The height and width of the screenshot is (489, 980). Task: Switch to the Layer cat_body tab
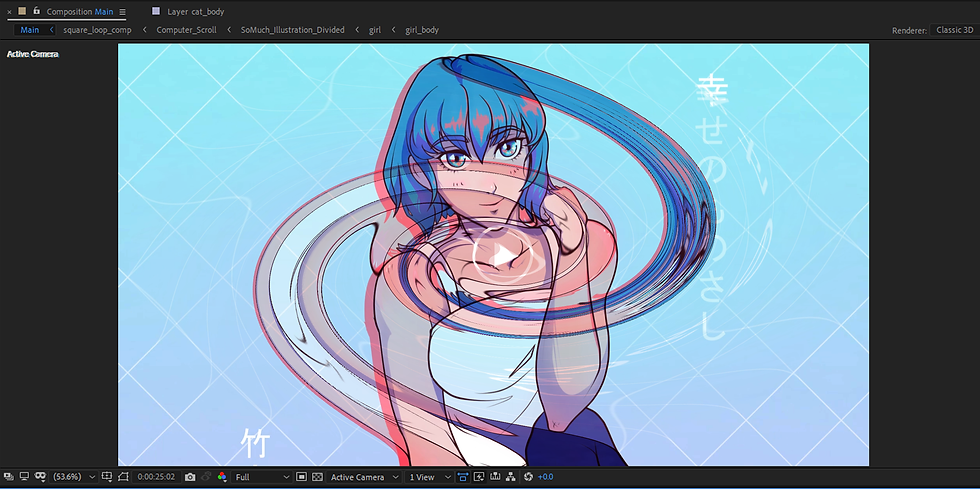point(196,12)
